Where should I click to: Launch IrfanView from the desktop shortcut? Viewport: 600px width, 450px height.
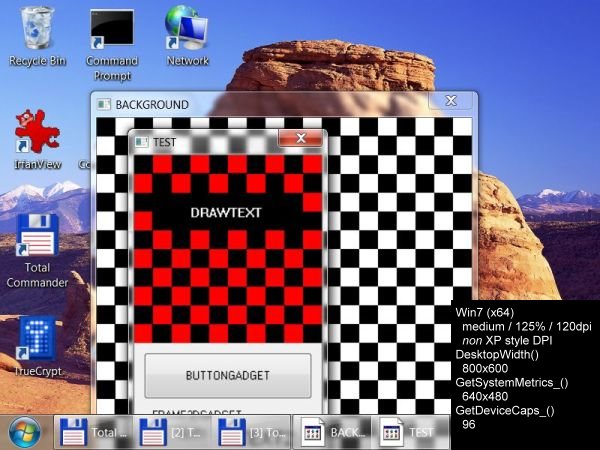tap(38, 140)
